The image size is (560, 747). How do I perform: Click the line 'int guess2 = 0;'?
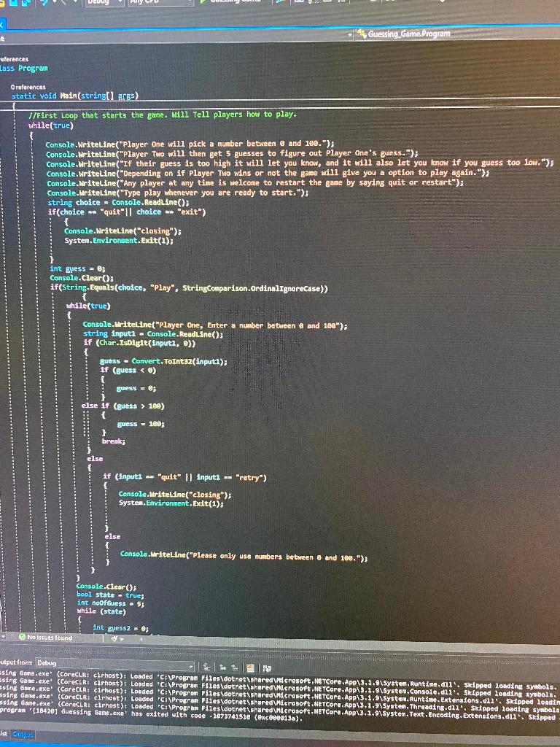coord(120,628)
